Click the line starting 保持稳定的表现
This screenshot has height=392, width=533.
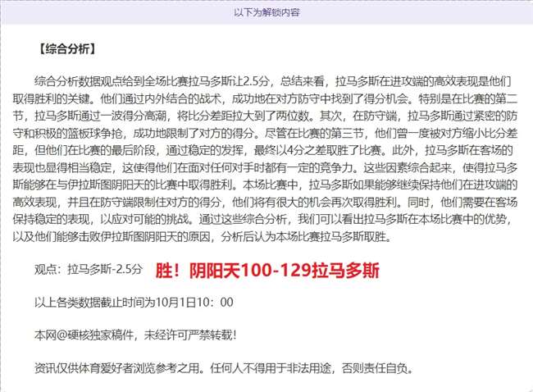coord(263,219)
